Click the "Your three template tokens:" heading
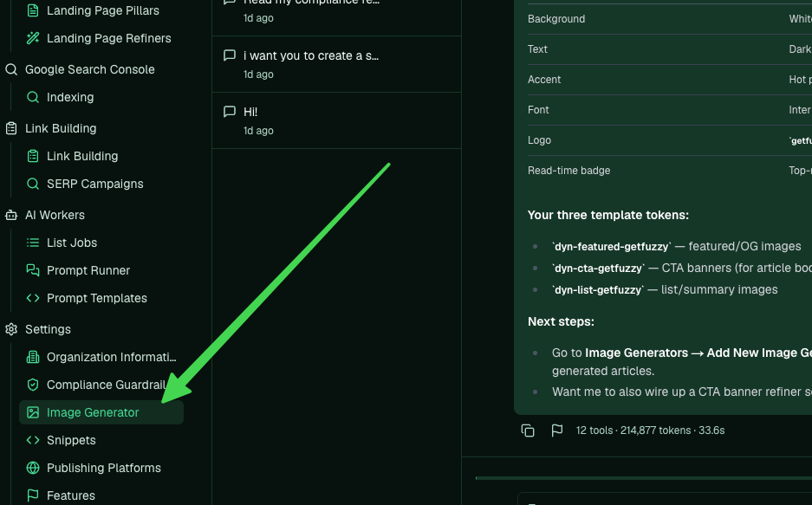The image size is (812, 505). coord(608,215)
